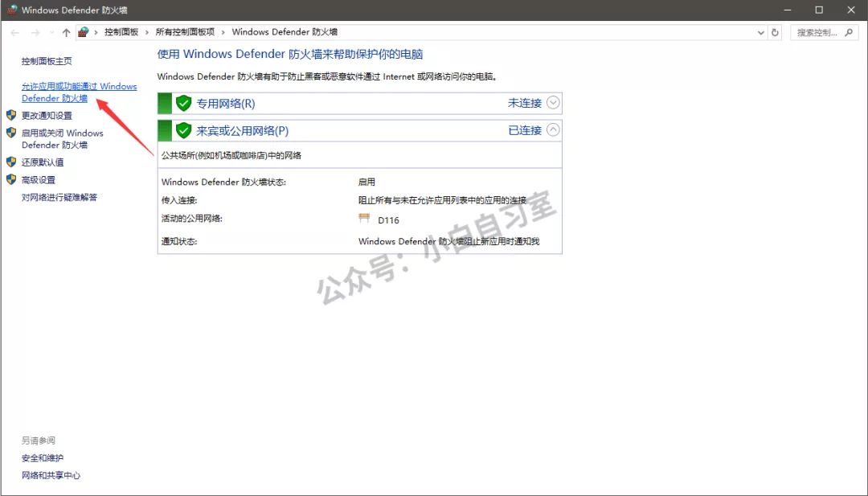
Task: Refresh the page with the refresh icon
Action: pos(775,33)
